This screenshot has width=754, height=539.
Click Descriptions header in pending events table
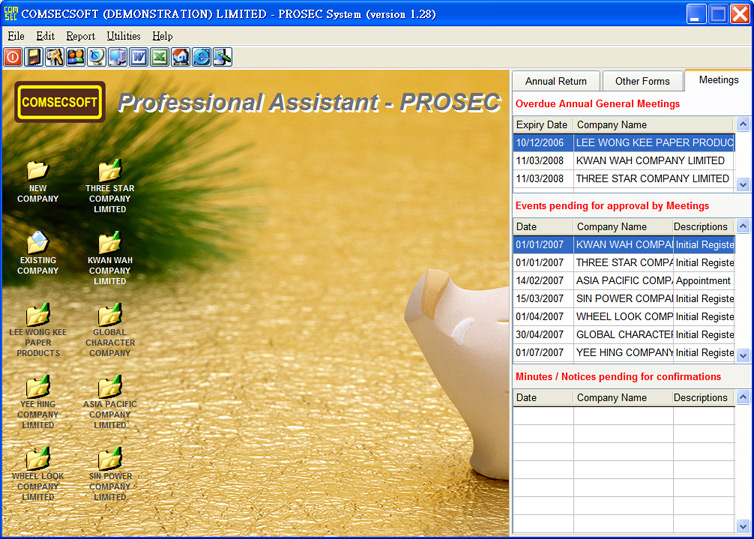pos(701,227)
